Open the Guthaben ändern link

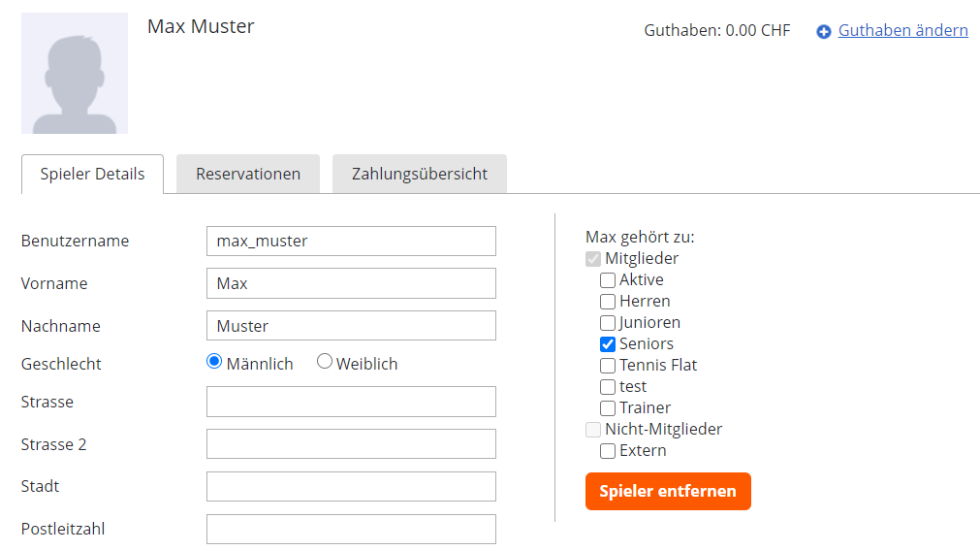point(902,30)
